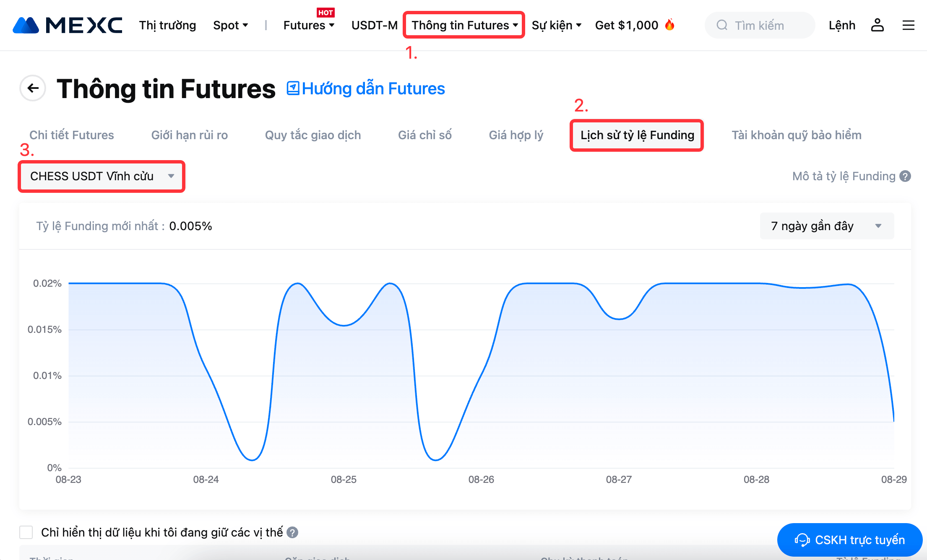Switch to the Giới hạn rủi ro tab
This screenshot has height=560, width=927.
pyautogui.click(x=189, y=135)
